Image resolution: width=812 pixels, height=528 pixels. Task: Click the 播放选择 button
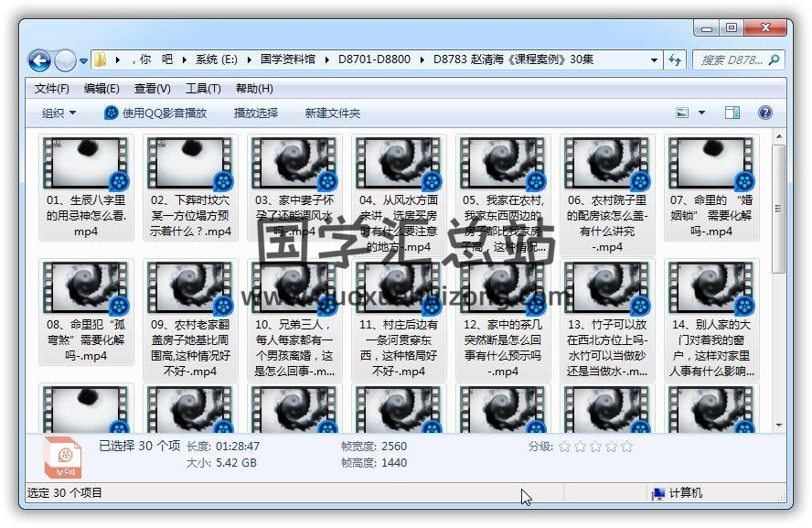tap(256, 113)
